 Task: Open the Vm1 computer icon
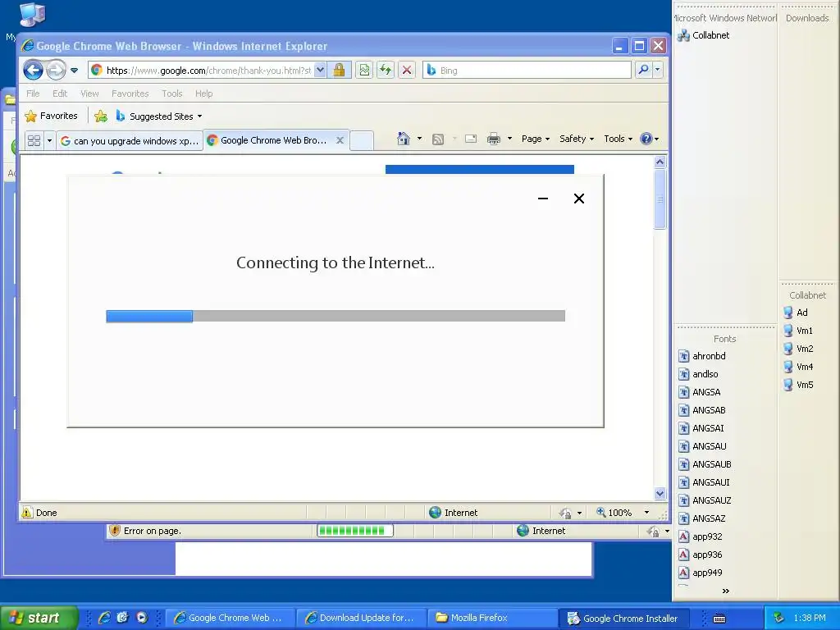(x=797, y=331)
